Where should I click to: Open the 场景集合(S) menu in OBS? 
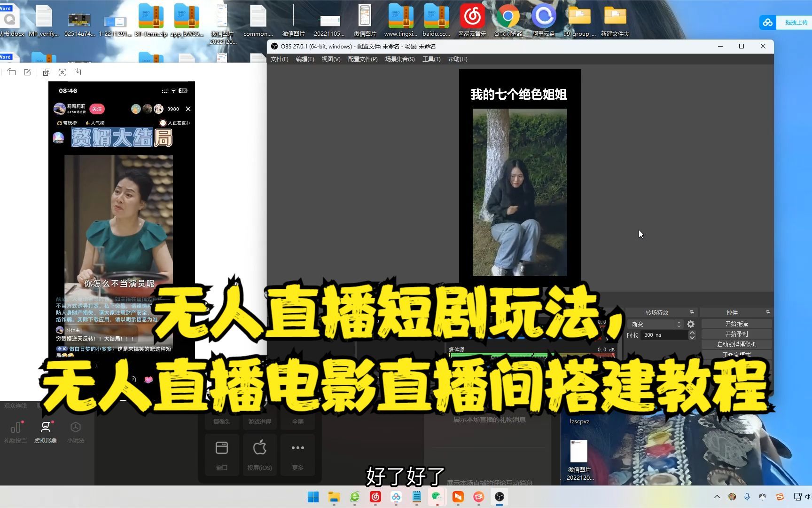400,59
